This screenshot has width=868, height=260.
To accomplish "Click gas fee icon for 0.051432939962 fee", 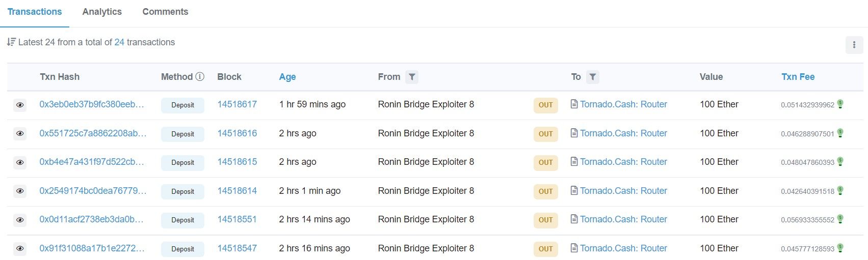I will 840,104.
